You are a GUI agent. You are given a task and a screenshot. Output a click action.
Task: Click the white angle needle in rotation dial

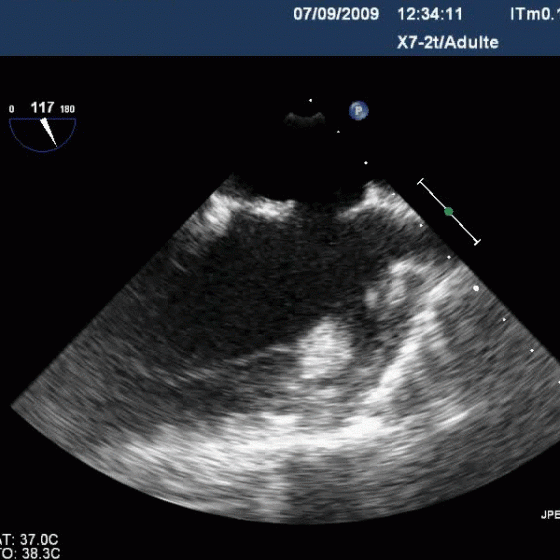49,132
